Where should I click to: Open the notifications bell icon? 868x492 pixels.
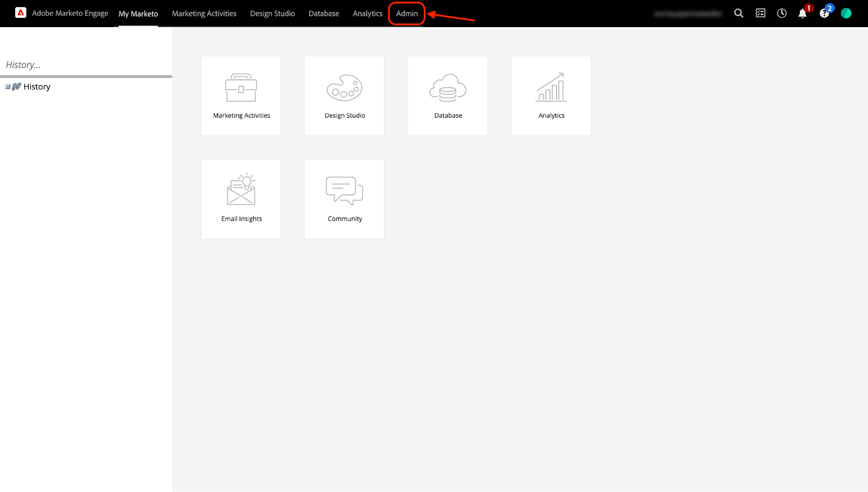point(802,14)
